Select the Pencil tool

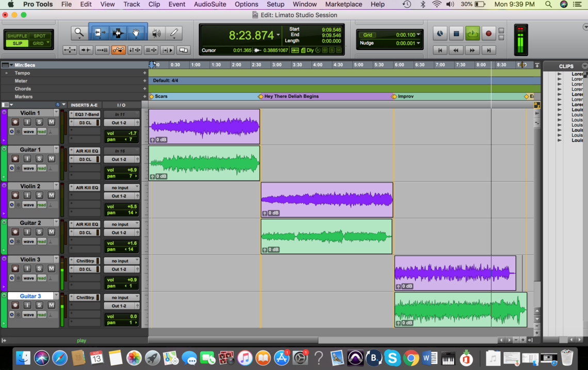point(174,33)
